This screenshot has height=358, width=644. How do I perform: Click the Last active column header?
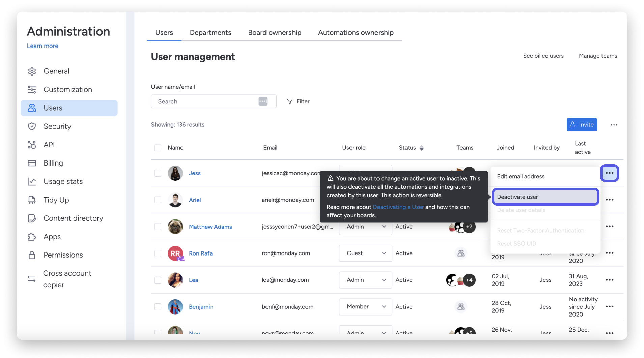[583, 148]
